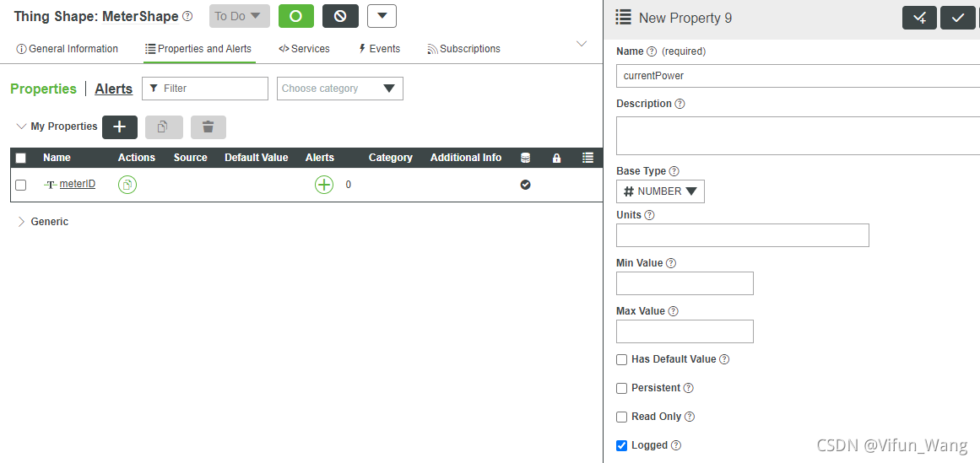Click the Max Value input field
Screen dimensions: 980x463
click(685, 331)
